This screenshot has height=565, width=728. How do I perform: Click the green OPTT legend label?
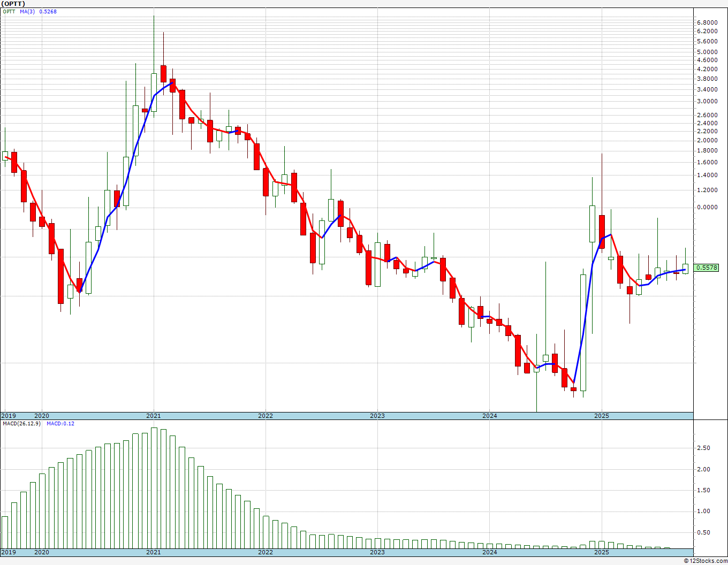(10, 12)
